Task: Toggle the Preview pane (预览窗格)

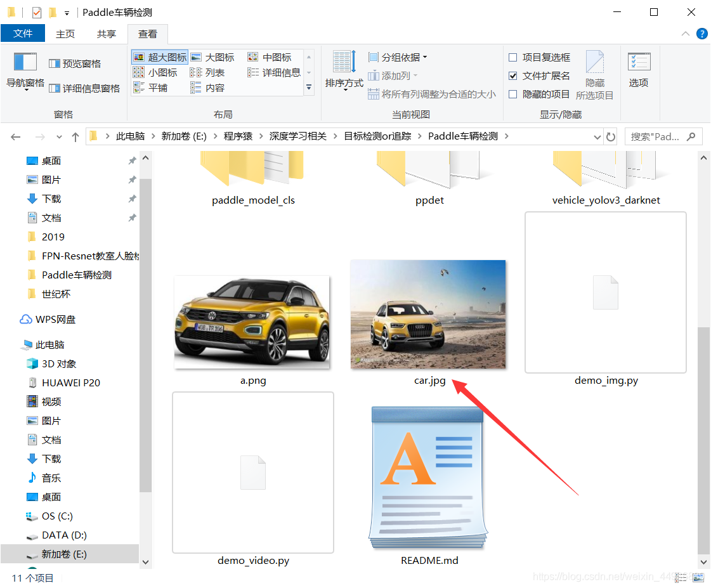Action: tap(75, 63)
